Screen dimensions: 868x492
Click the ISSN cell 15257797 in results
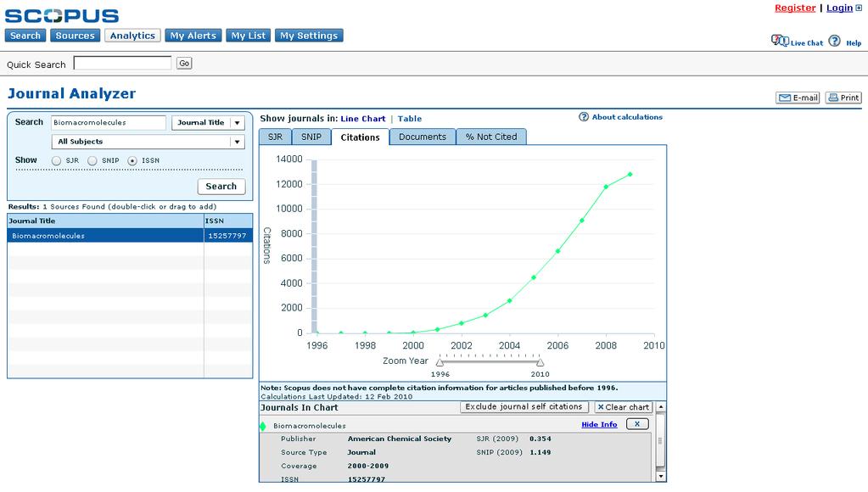[227, 236]
